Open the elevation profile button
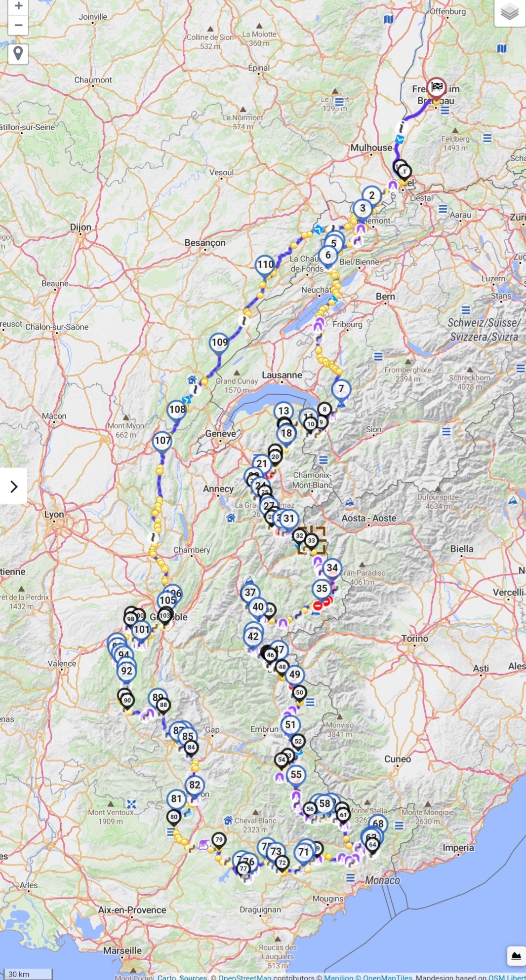Image resolution: width=526 pixels, height=980 pixels. 516,956
